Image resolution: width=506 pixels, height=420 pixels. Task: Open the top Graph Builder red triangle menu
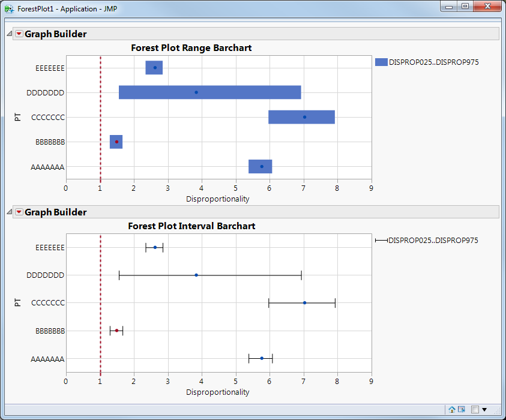tap(19, 34)
